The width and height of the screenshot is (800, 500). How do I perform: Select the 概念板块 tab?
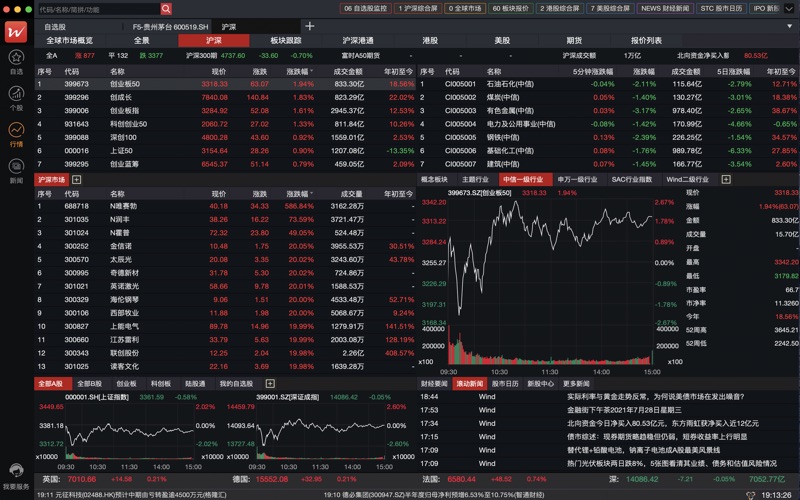tap(434, 180)
